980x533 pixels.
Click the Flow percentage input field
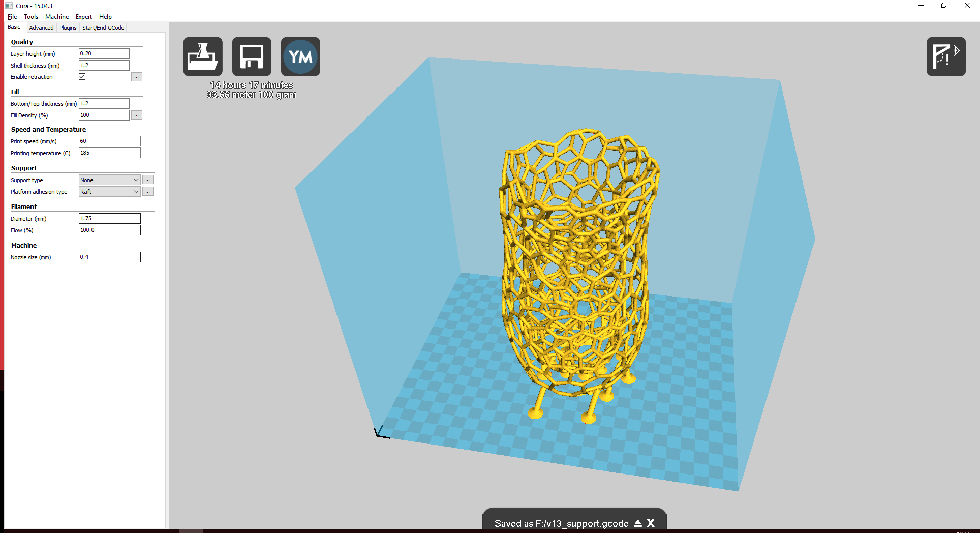(110, 230)
